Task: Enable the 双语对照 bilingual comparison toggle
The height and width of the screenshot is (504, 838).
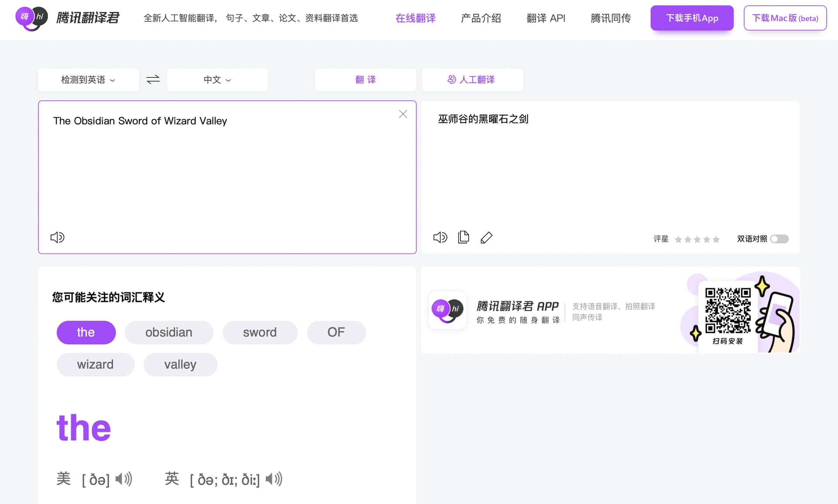Action: click(x=779, y=239)
